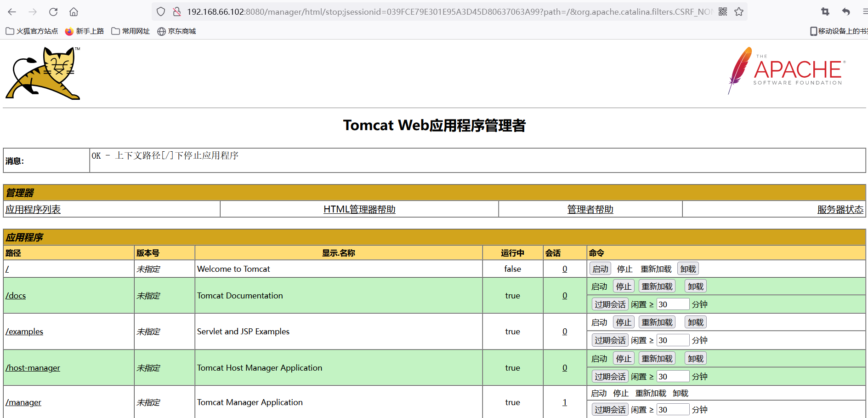The width and height of the screenshot is (868, 418).
Task: Expire sessions for /host-manager
Action: (x=610, y=377)
